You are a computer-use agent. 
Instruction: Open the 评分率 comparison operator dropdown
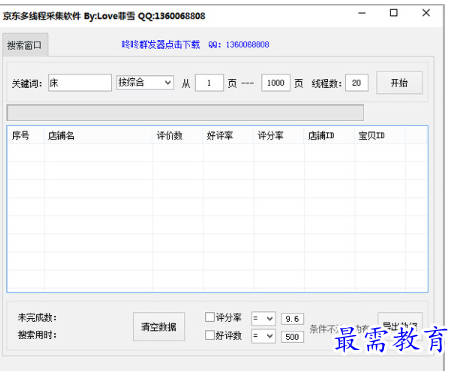[263, 319]
